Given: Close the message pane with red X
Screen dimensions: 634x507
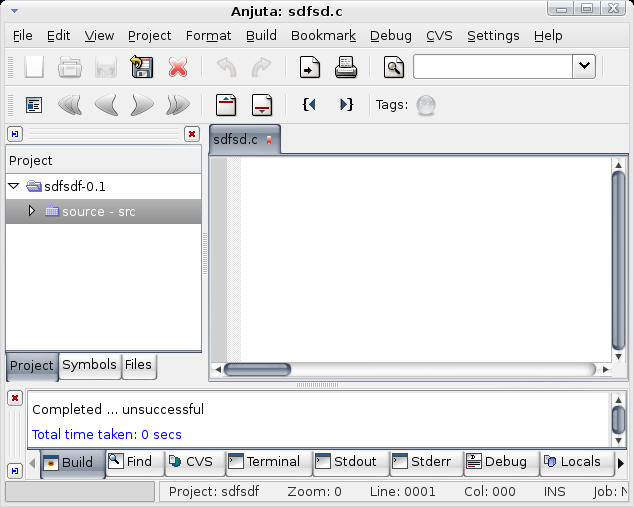Looking at the screenshot, I should tap(15, 398).
